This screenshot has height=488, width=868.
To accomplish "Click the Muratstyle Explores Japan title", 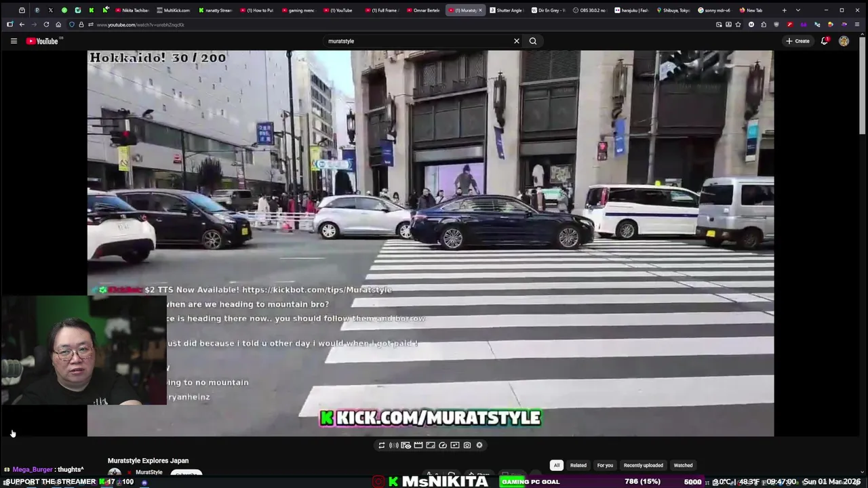I will pyautogui.click(x=148, y=461).
